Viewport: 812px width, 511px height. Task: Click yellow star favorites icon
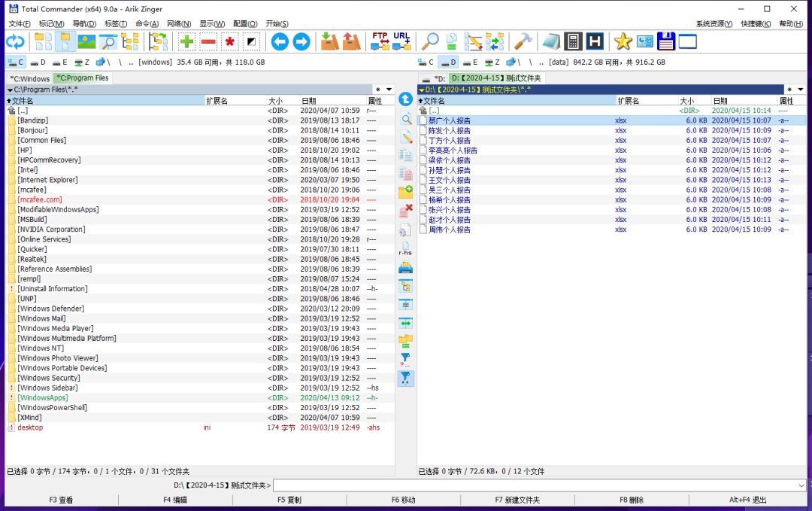coord(623,42)
